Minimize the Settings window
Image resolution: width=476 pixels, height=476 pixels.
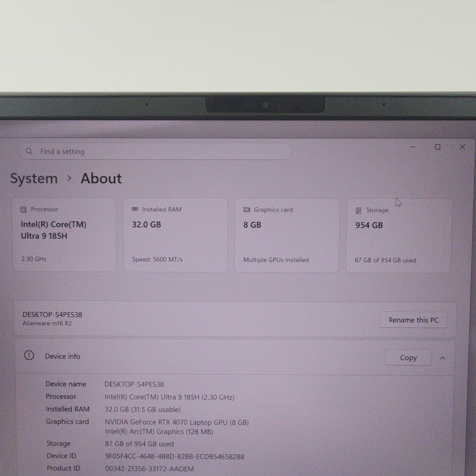click(x=413, y=147)
